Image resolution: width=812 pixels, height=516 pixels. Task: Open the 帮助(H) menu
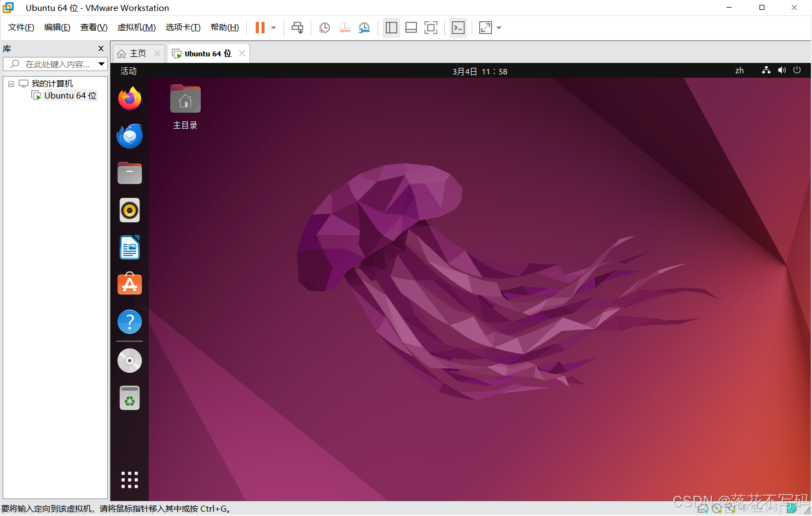coord(225,27)
